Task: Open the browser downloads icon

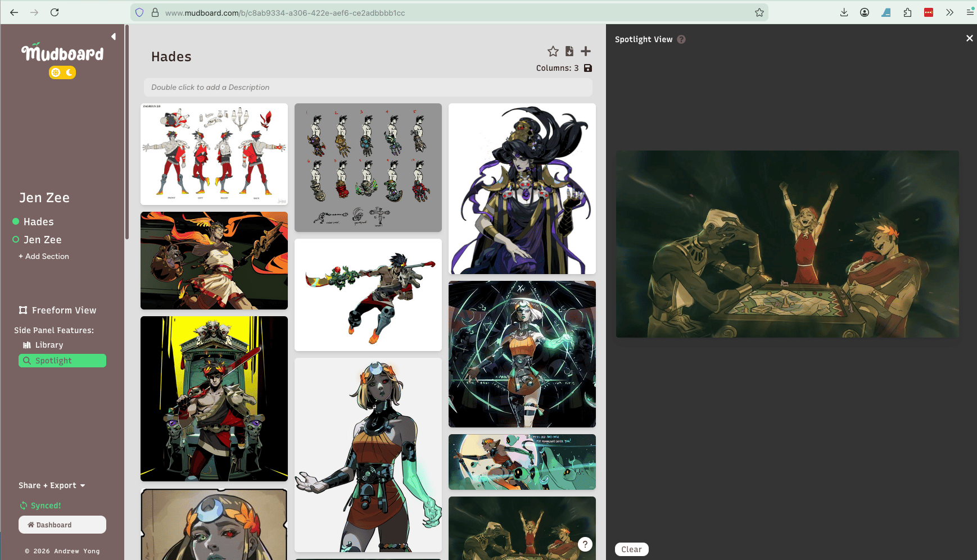Action: pos(844,12)
